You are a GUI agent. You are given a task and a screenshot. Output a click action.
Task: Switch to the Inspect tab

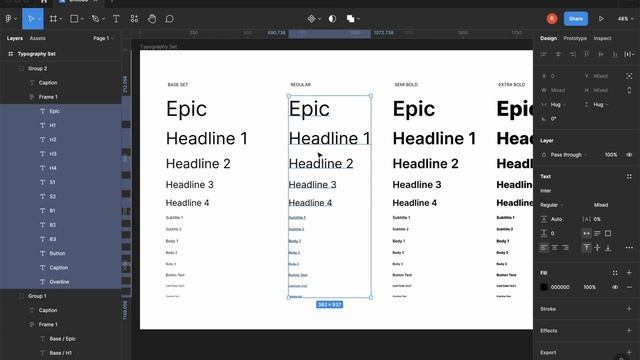pyautogui.click(x=602, y=38)
